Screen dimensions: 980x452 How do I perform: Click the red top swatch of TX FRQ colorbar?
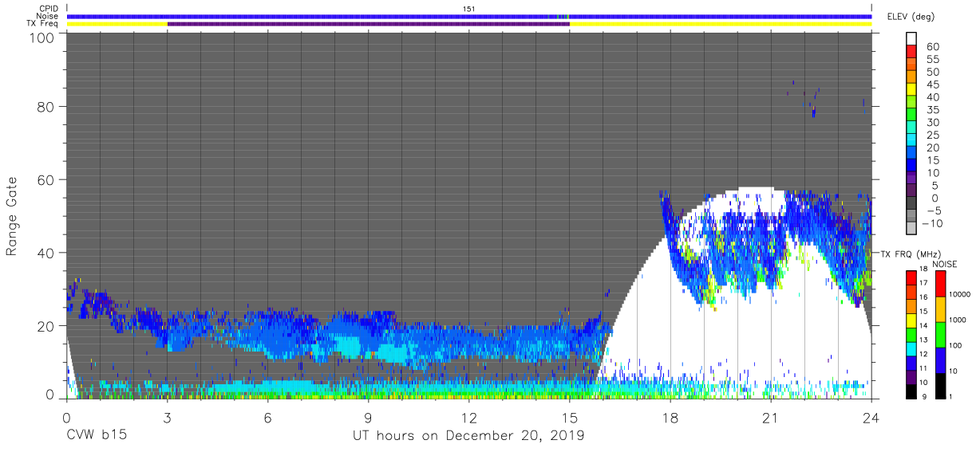(x=911, y=276)
